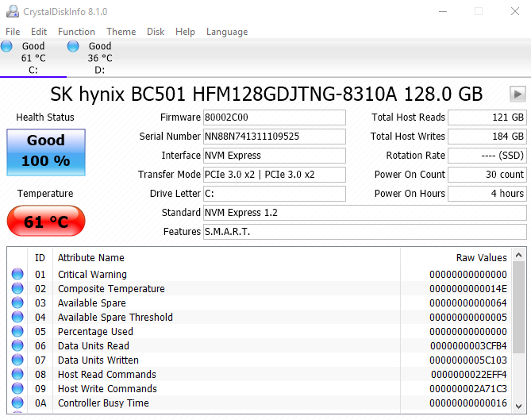This screenshot has height=420, width=531.
Task: Select the Data Units Read attribute name
Action: tap(94, 346)
